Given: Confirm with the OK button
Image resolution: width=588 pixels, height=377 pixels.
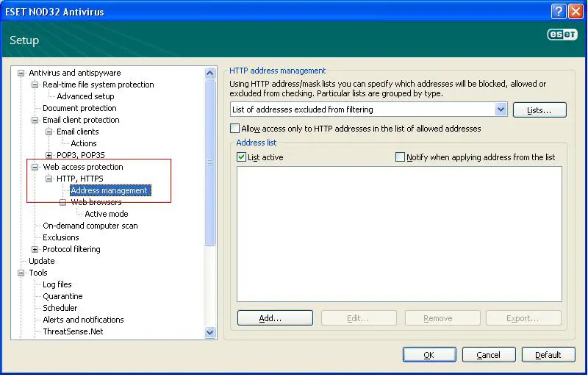Looking at the screenshot, I should pos(429,355).
